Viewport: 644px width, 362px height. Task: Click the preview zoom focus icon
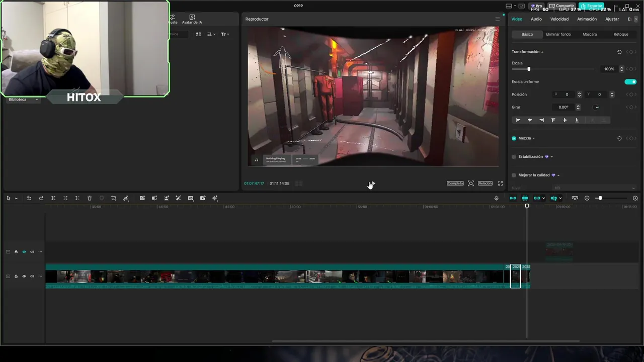pos(471,184)
